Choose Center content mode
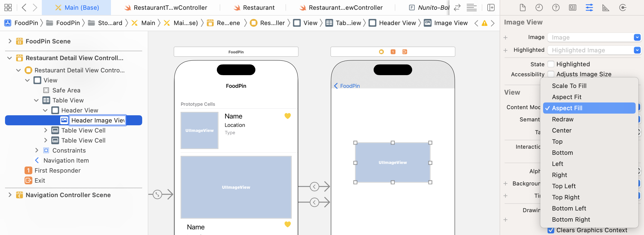Viewport: 644px width, 235px height. click(x=589, y=130)
